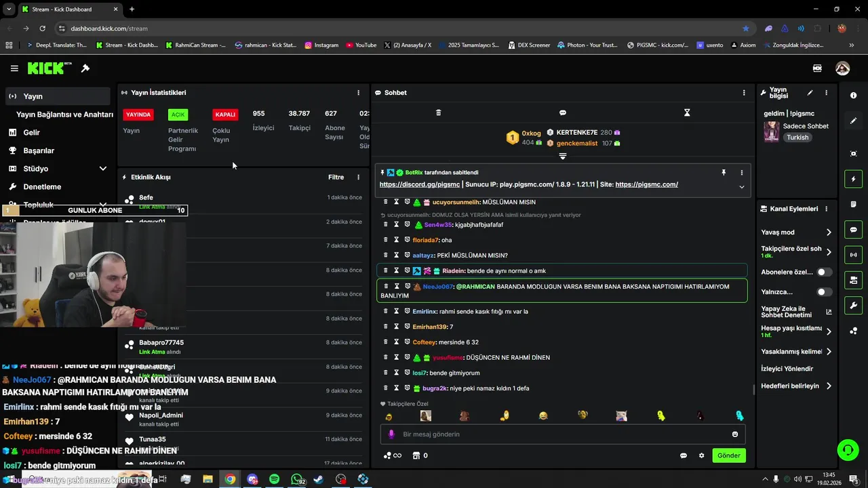868x488 pixels.
Task: Open the profile avatar in the top right
Action: point(843,68)
